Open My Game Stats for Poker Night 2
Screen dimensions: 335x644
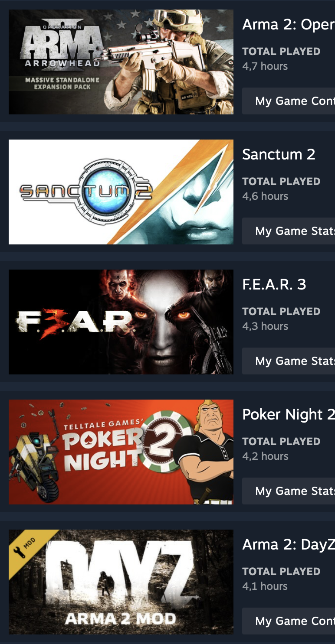click(x=289, y=491)
